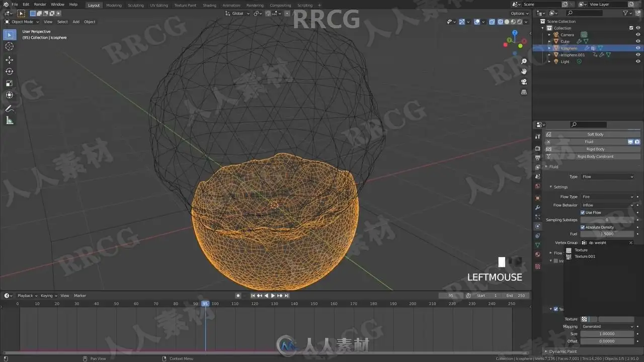Open the Mapping Generated dropdown
The image size is (644, 362).
[x=608, y=327]
